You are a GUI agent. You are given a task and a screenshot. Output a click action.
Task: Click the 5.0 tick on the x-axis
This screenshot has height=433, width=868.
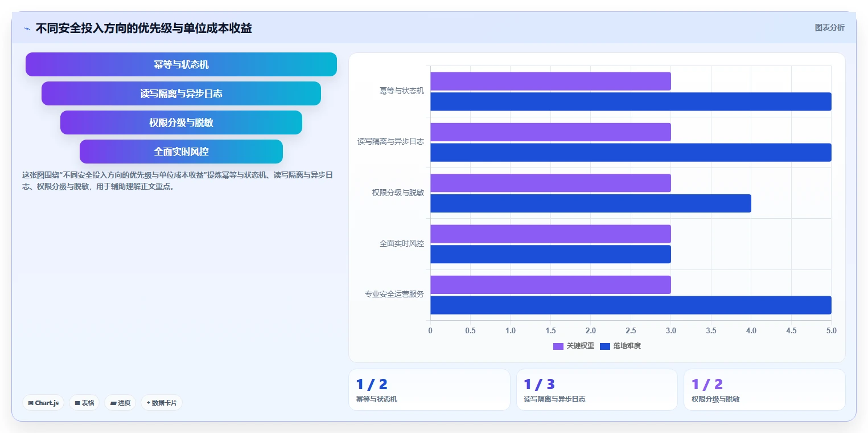tap(832, 330)
